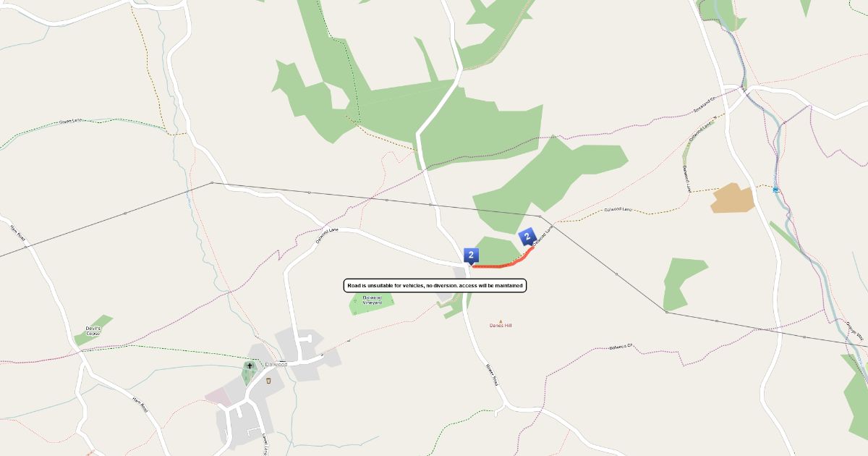The image size is (868, 456).
Task: Click the 'Road is unsuitable for vehicles' tooltip
Action: [435, 286]
